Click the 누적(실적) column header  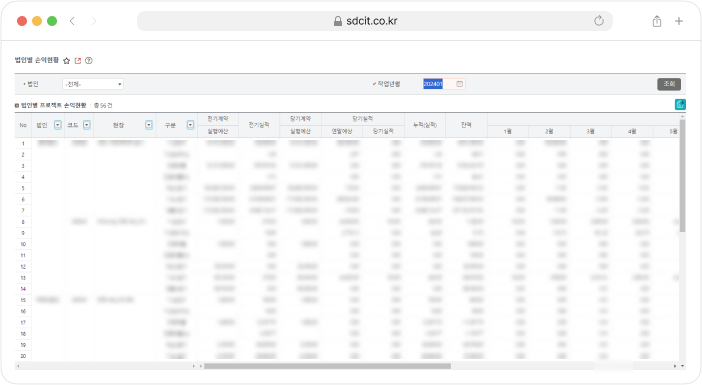point(425,125)
